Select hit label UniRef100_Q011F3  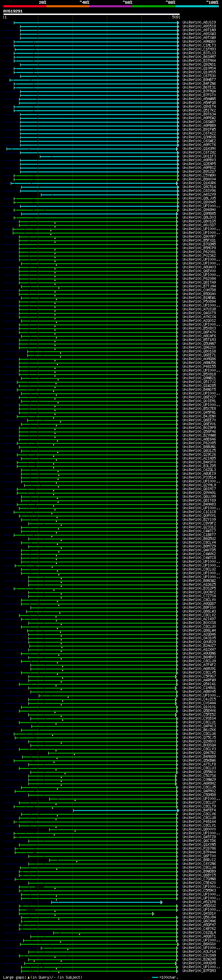[x=199, y=156]
